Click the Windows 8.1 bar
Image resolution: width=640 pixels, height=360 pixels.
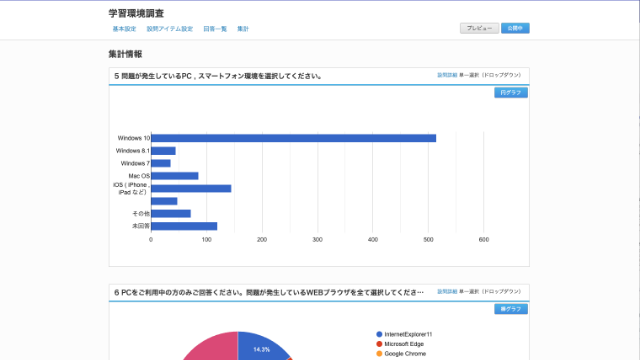163,151
